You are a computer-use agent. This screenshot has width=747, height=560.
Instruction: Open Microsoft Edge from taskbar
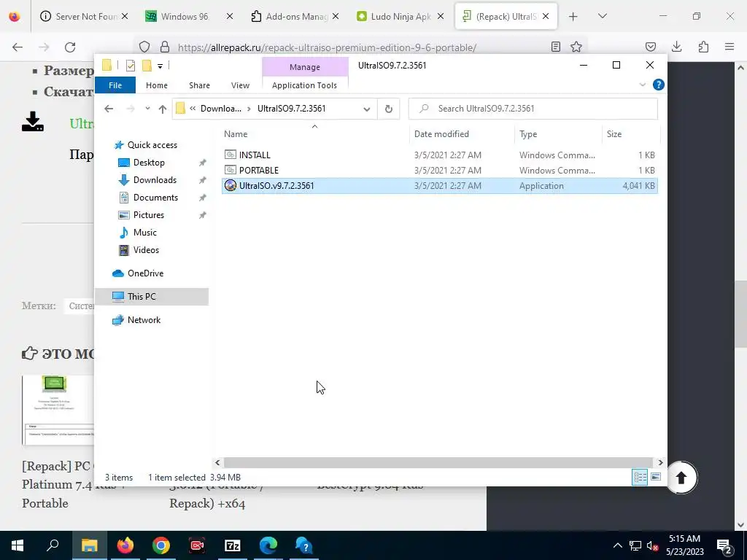(268, 545)
